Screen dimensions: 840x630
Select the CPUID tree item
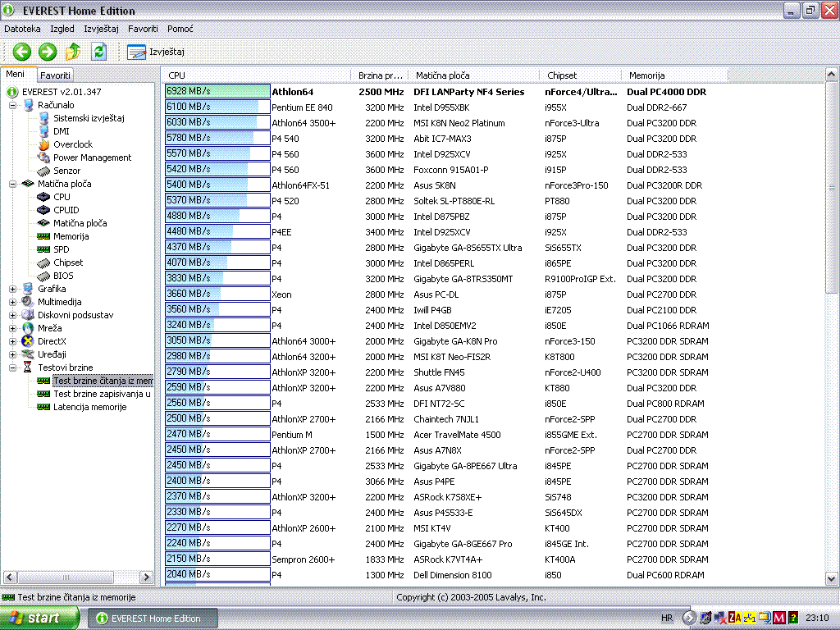(66, 210)
